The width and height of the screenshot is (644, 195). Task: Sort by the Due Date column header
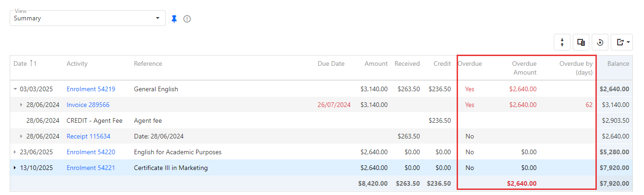point(331,63)
